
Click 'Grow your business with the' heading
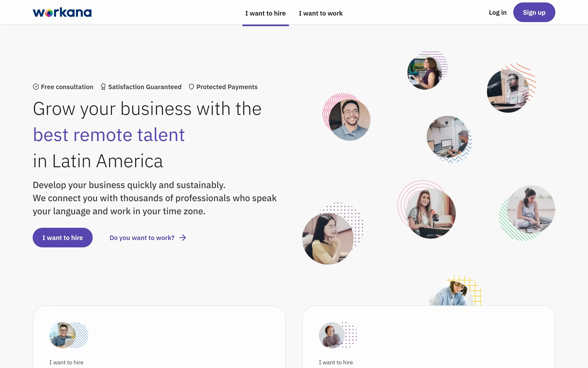click(147, 109)
